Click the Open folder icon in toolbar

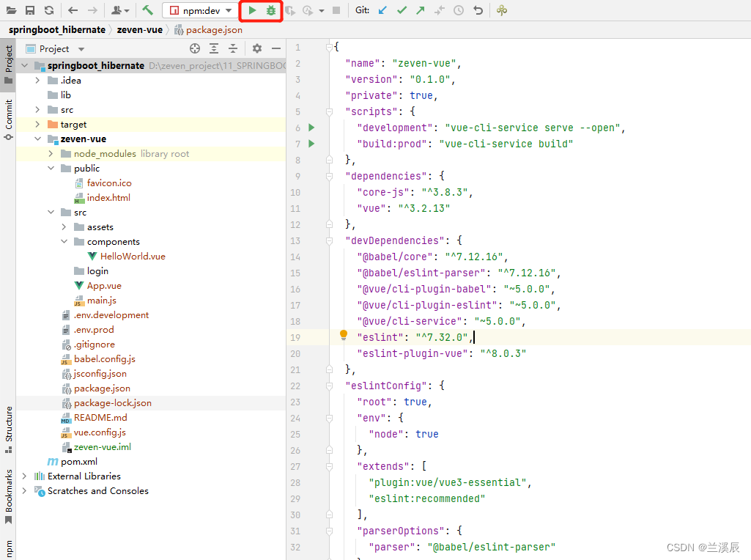click(10, 10)
